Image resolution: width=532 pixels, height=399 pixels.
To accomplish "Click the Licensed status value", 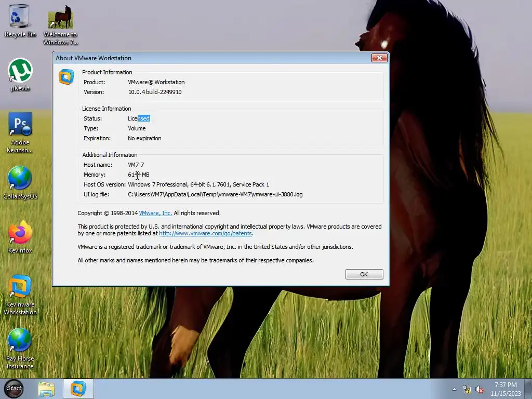I will (139, 118).
